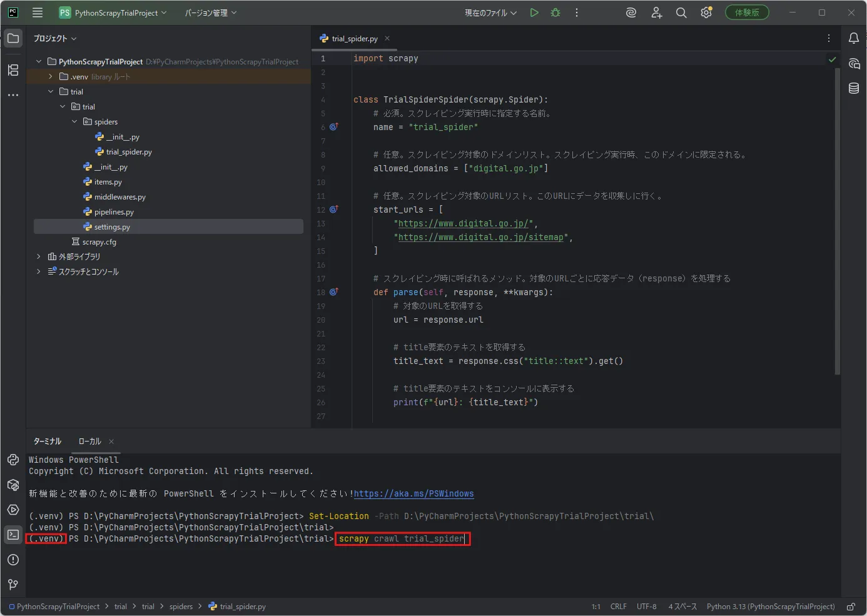This screenshot has width=867, height=616.
Task: Open the Services tool window icon
Action: [x=13, y=510]
